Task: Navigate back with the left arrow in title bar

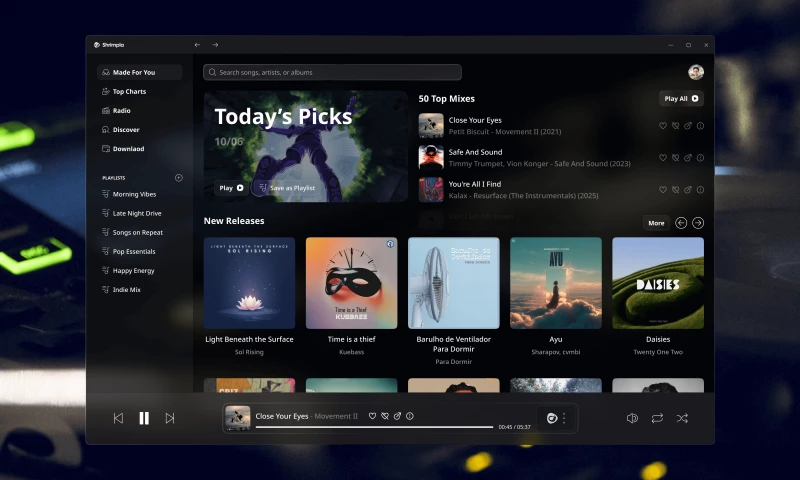Action: tap(197, 45)
